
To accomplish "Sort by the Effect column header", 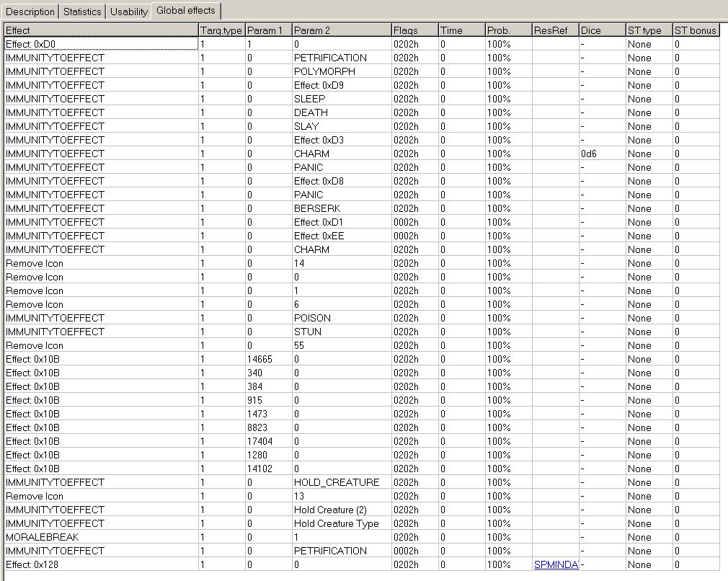I will (101, 30).
